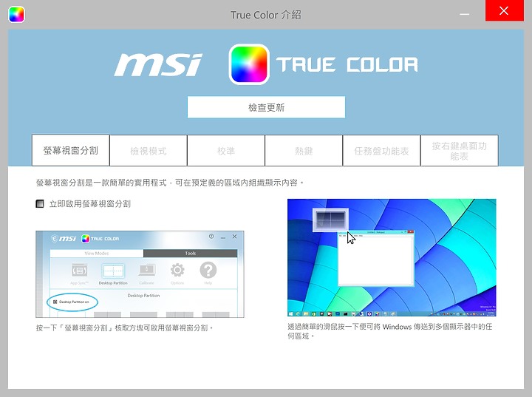
Task: Click the caption 按一下「螢幕視窗分割」核取方塊
Action: 125,328
